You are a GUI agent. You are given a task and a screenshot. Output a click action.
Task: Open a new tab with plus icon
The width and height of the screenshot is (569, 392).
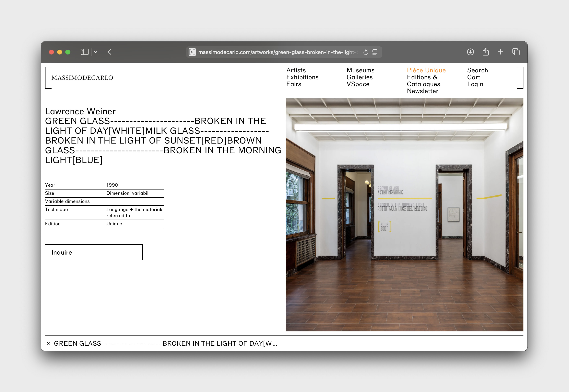500,52
